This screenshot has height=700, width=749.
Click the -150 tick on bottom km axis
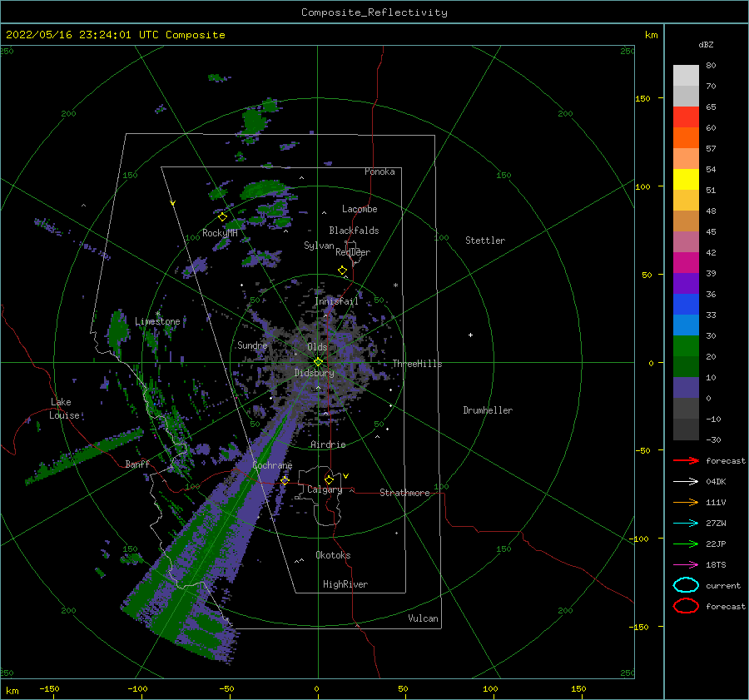(x=49, y=689)
